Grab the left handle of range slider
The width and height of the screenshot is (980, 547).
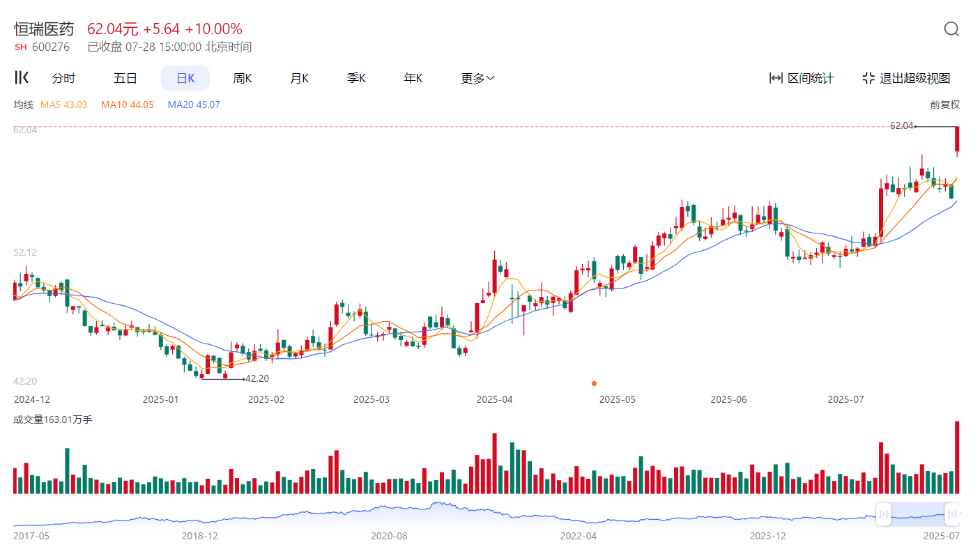click(883, 514)
